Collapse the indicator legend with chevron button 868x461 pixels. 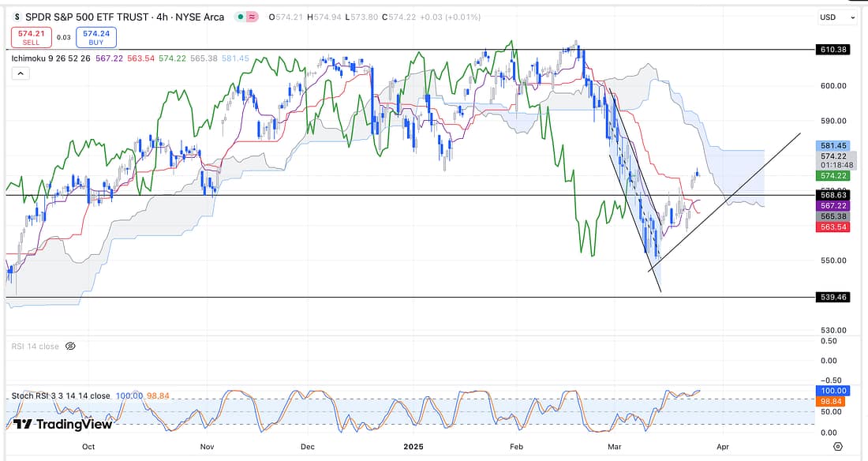(20, 73)
